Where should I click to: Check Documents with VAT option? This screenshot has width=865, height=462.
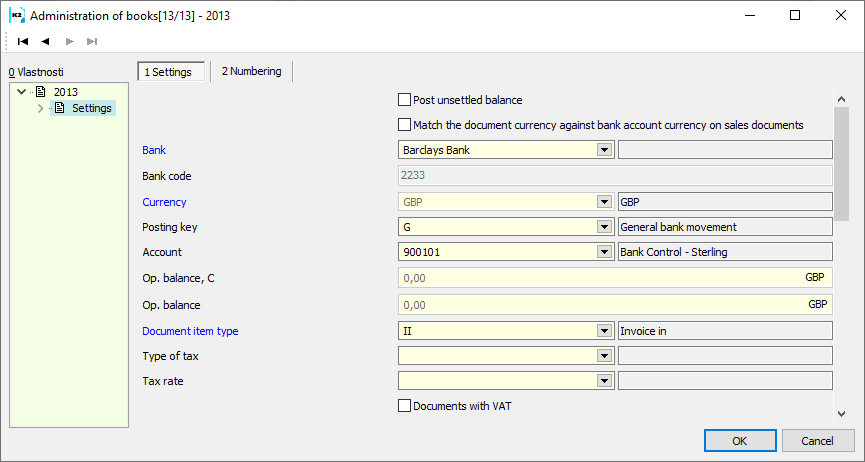click(405, 406)
